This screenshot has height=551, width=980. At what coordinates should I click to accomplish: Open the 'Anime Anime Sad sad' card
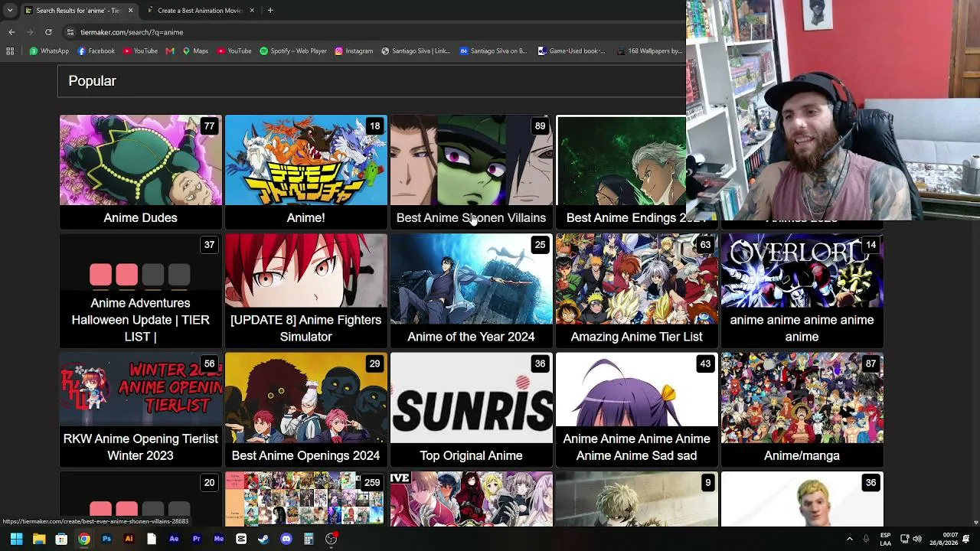(x=637, y=409)
